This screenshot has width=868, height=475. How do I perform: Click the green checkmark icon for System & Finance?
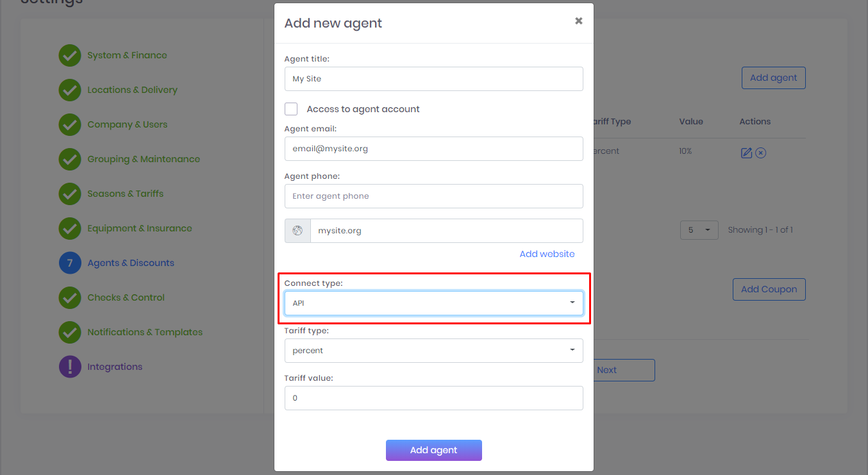coord(70,56)
